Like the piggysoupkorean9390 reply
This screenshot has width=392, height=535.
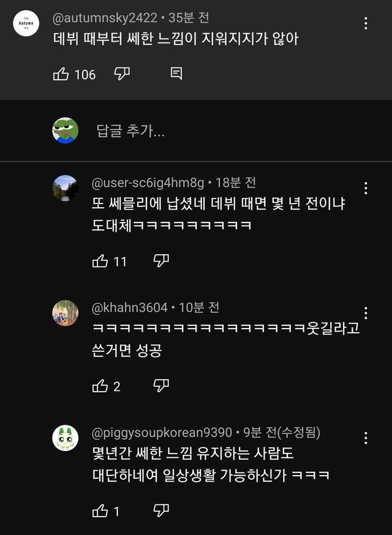tap(100, 511)
